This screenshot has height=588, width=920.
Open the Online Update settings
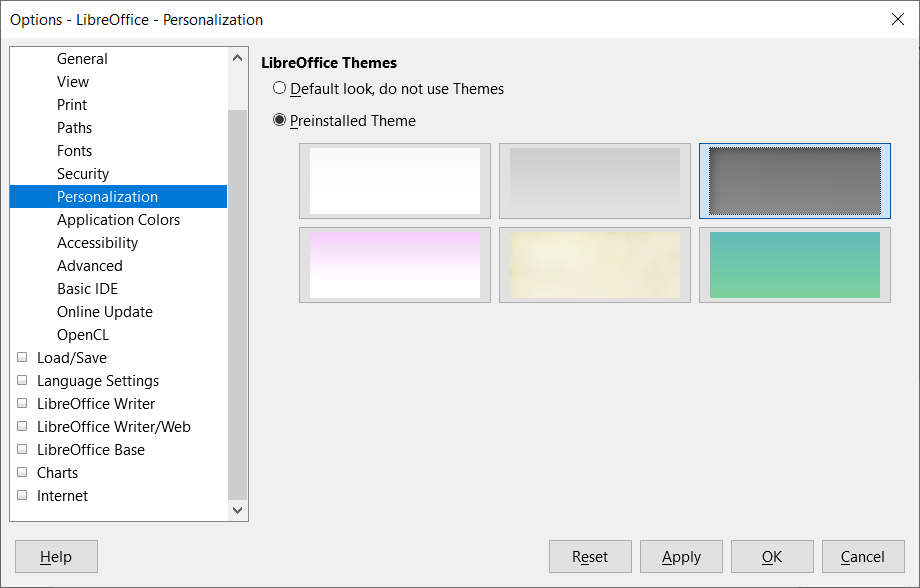104,312
